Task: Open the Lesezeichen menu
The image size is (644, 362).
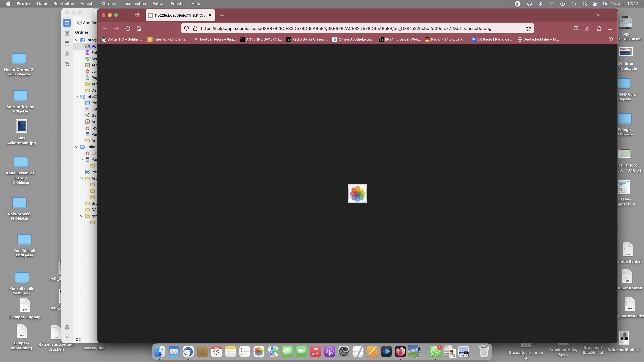Action: (x=134, y=3)
